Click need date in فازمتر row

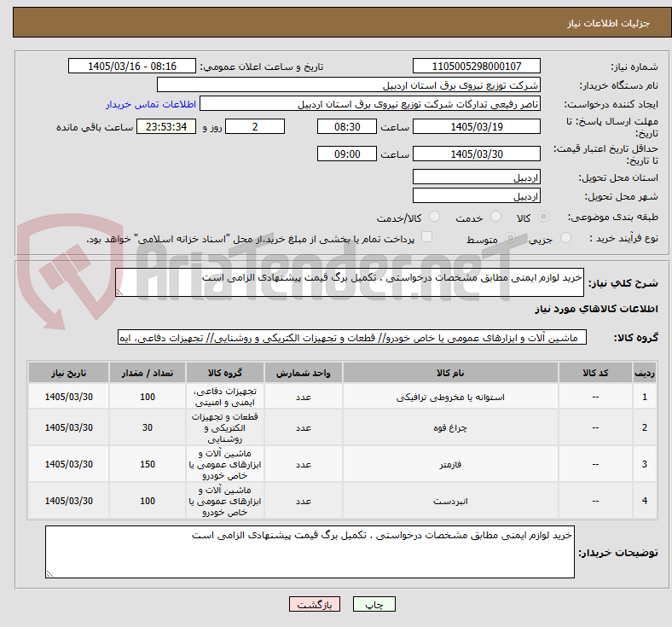pyautogui.click(x=68, y=464)
